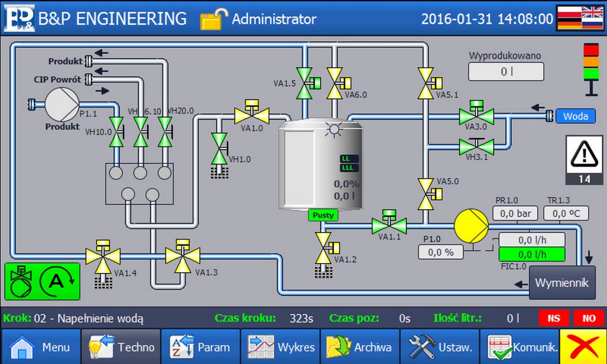Open the Archiwa archive tab
The height and width of the screenshot is (364, 607).
[x=360, y=347]
